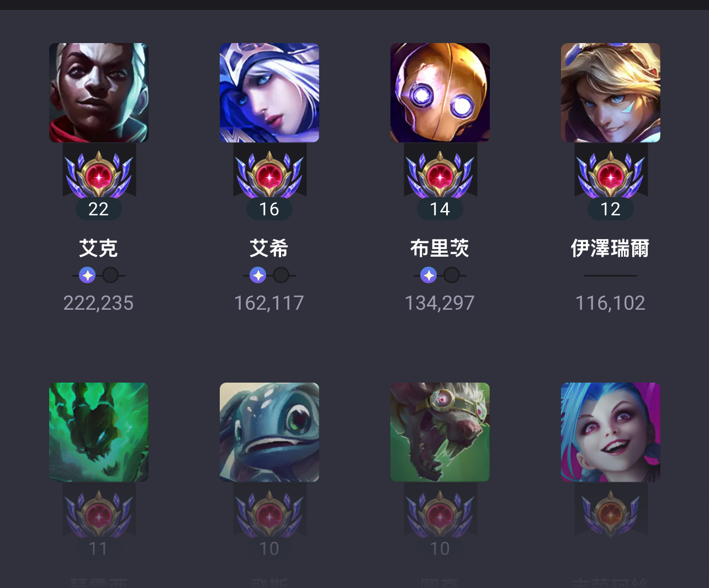Viewport: 709px width, 588px height.
Task: Click mastery crest above level 16
Action: pyautogui.click(x=269, y=174)
